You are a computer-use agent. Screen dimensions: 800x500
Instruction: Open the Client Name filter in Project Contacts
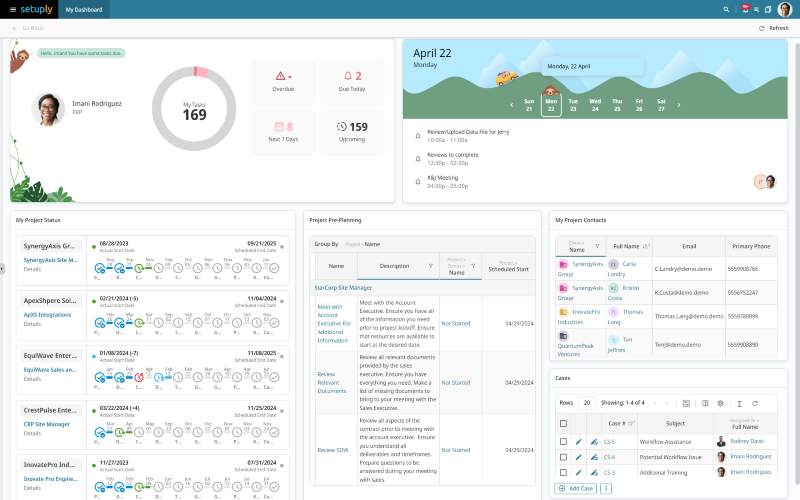pos(597,246)
